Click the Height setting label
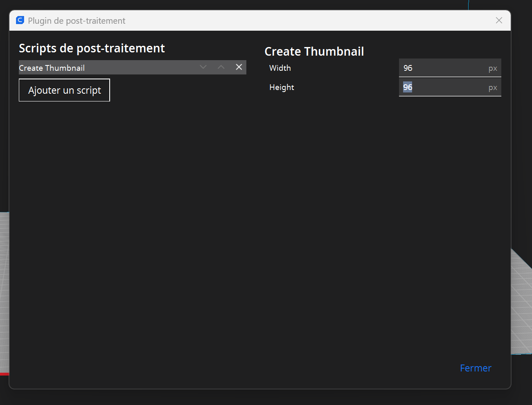Screen dimensions: 532x405 tap(282, 87)
